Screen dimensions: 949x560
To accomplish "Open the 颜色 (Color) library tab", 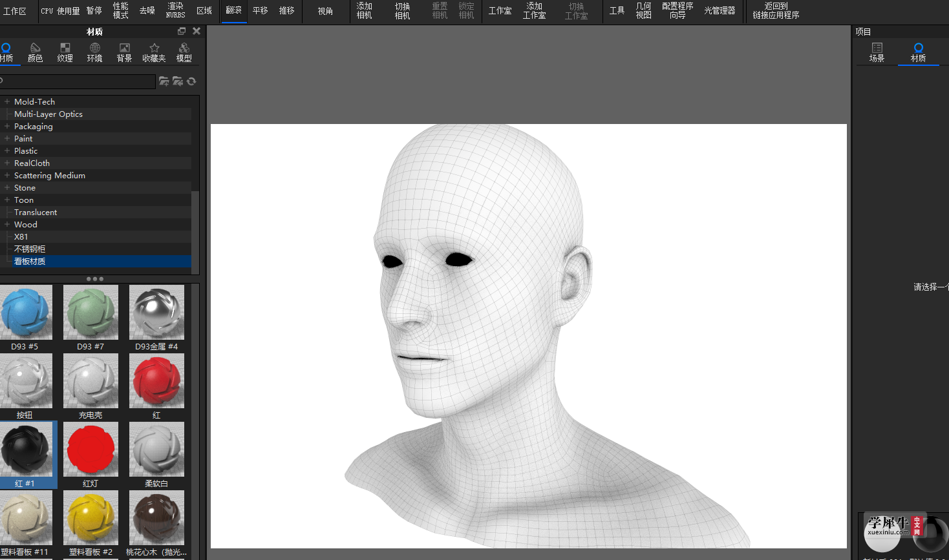I will click(35, 52).
